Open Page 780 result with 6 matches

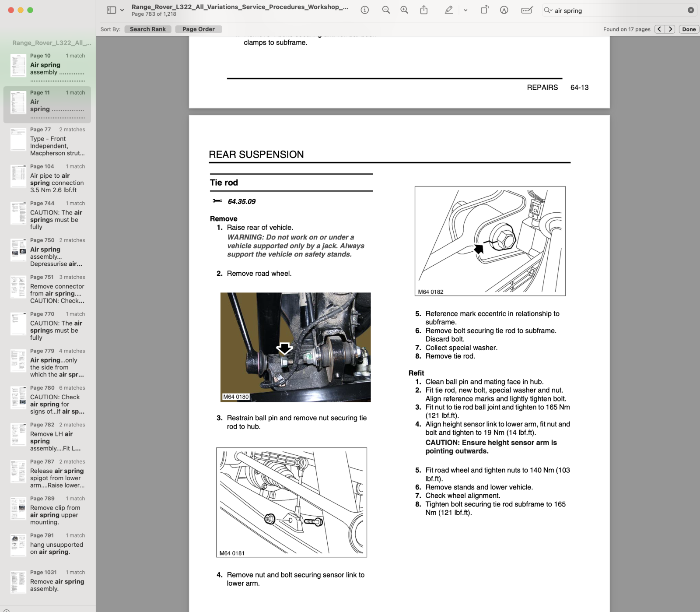47,400
